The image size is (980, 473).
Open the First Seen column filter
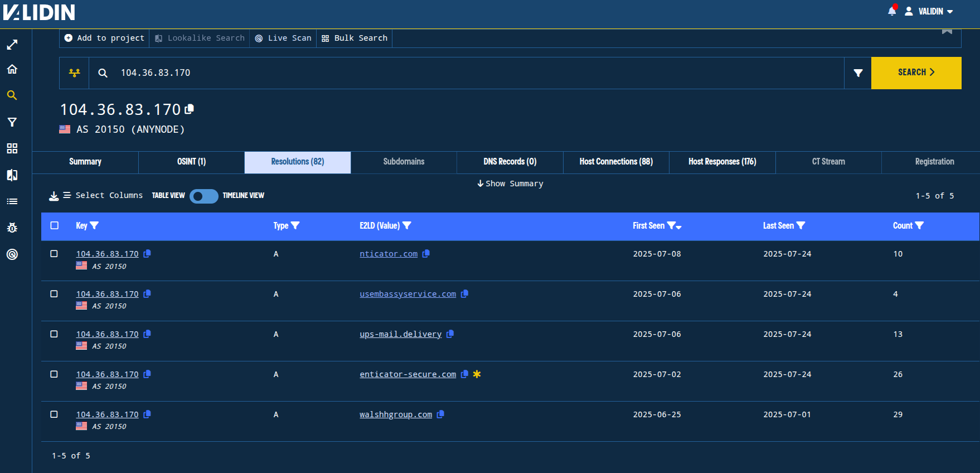coord(671,225)
